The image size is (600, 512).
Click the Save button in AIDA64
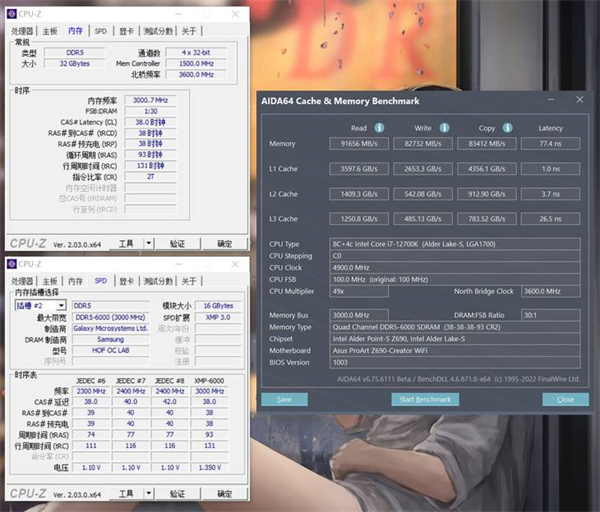[284, 399]
